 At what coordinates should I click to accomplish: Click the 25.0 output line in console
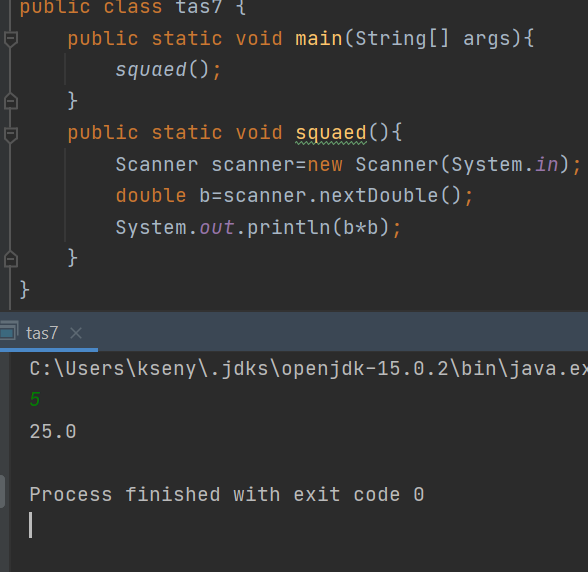53,431
